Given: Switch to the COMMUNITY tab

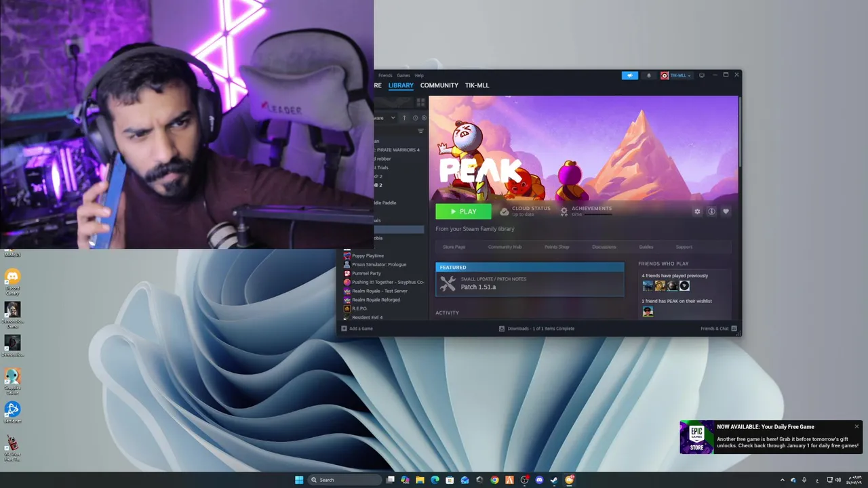Looking at the screenshot, I should click(439, 85).
